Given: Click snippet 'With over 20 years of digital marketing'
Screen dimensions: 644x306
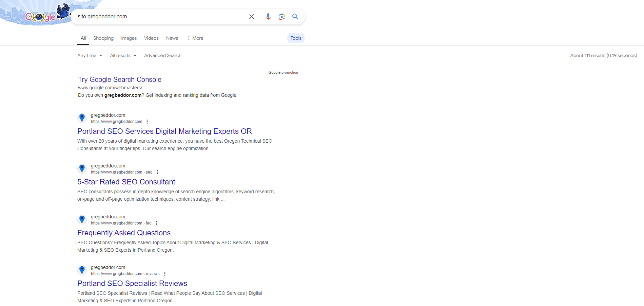Looking at the screenshot, I should pyautogui.click(x=175, y=145).
